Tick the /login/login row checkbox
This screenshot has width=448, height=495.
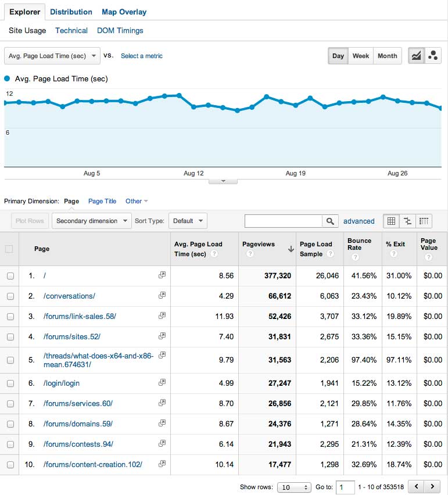pos(10,383)
